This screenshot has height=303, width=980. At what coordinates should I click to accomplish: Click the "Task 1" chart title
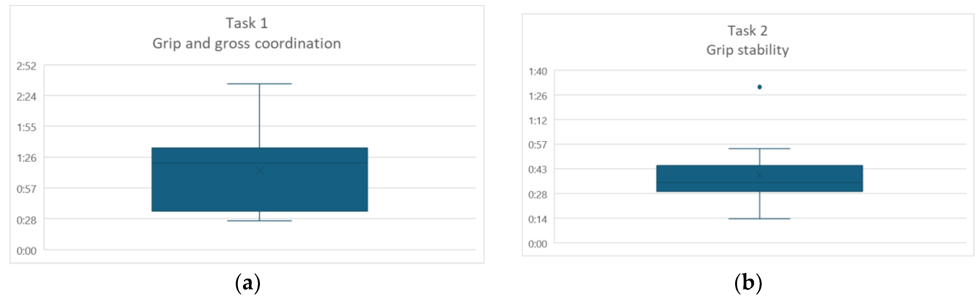click(x=247, y=24)
